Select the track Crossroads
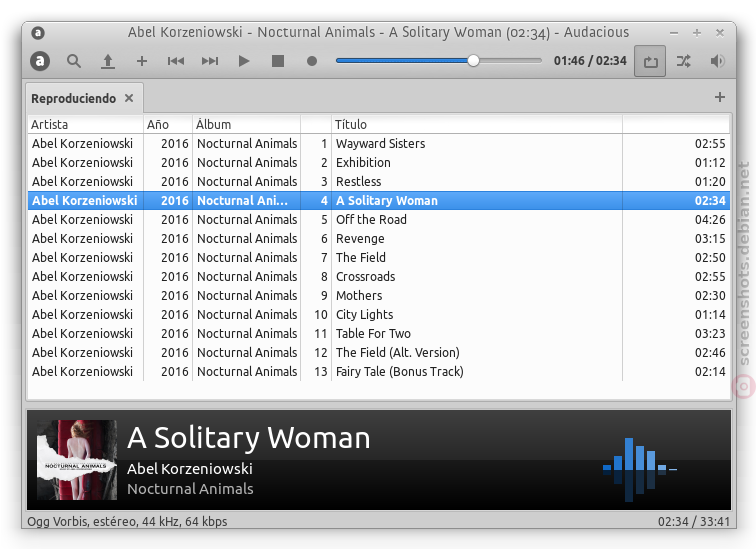 pos(379,277)
